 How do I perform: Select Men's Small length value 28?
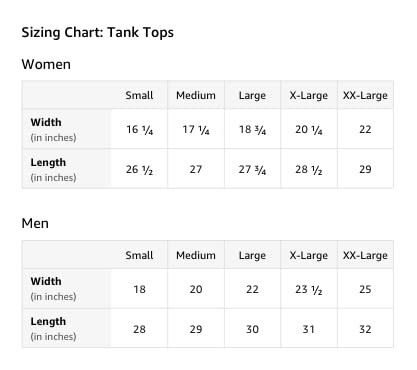point(139,329)
